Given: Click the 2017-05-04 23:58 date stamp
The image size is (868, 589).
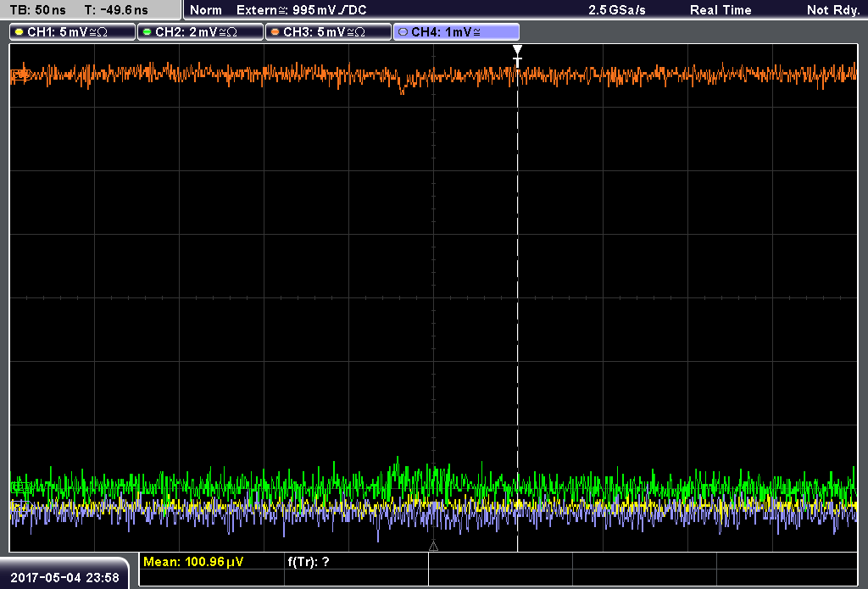Looking at the screenshot, I should click(64, 578).
